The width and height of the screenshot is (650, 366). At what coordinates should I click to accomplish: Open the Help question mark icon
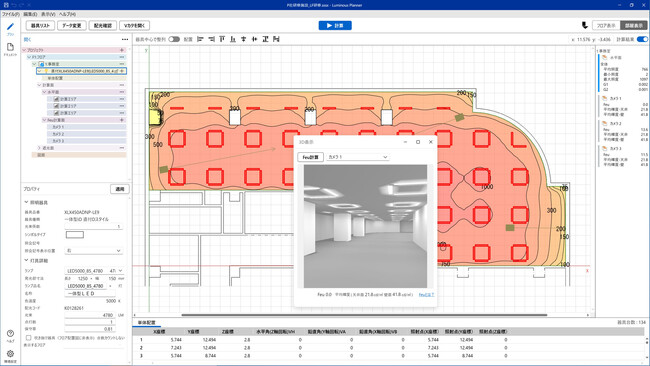click(10, 334)
